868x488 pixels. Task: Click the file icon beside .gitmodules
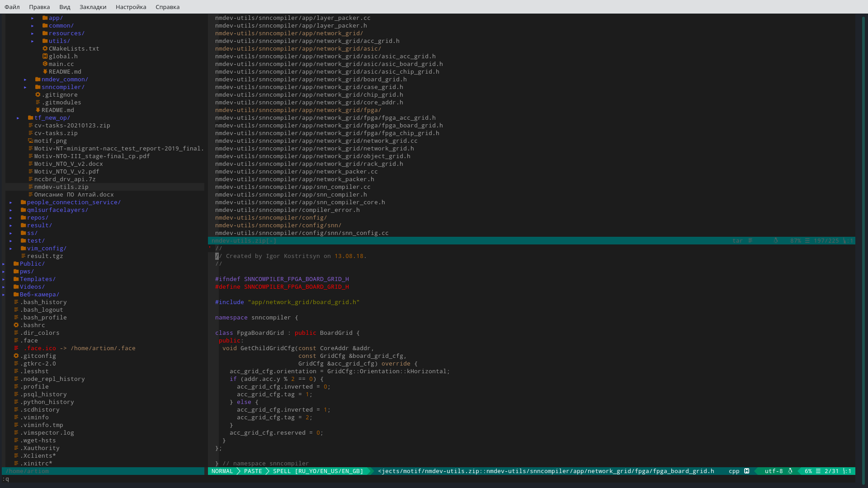coord(38,103)
